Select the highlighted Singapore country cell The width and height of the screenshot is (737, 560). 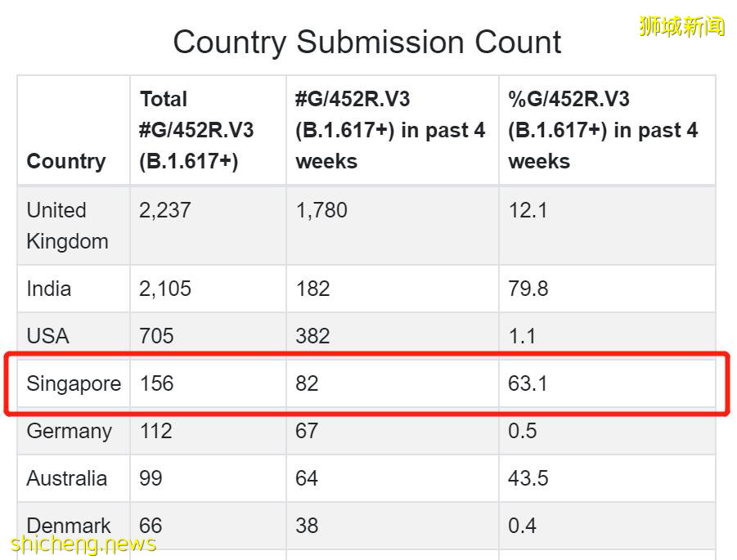[x=74, y=383]
